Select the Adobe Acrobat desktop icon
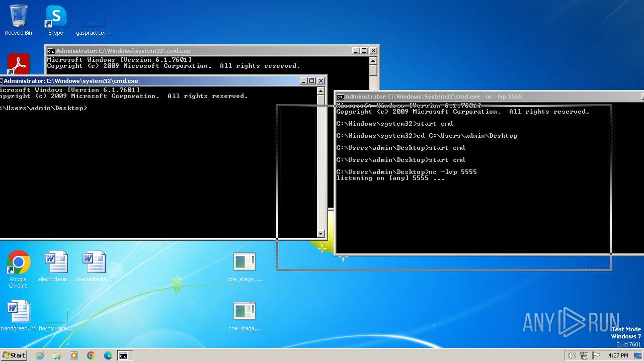 pos(19,64)
